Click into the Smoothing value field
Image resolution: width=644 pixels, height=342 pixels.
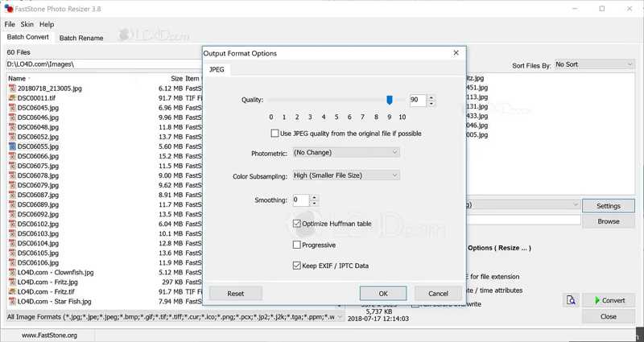coord(300,200)
